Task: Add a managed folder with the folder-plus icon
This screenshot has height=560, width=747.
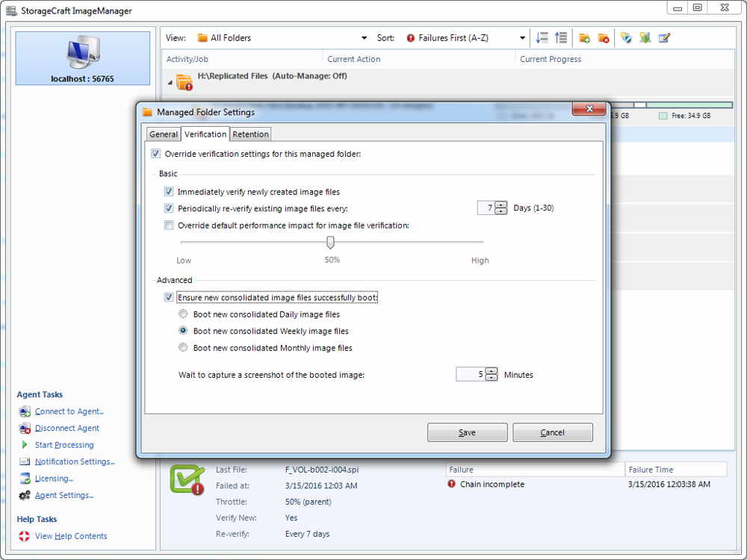Action: tap(585, 37)
